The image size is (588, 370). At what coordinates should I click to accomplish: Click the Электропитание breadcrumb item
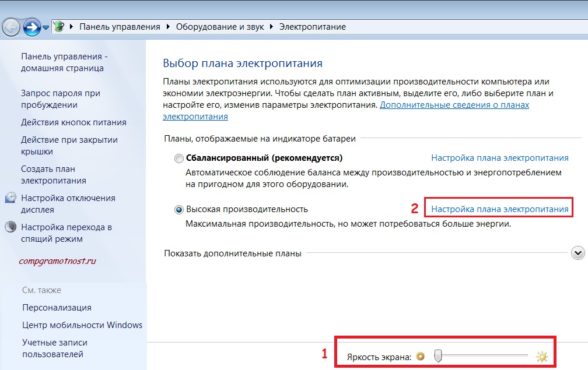click(x=313, y=27)
